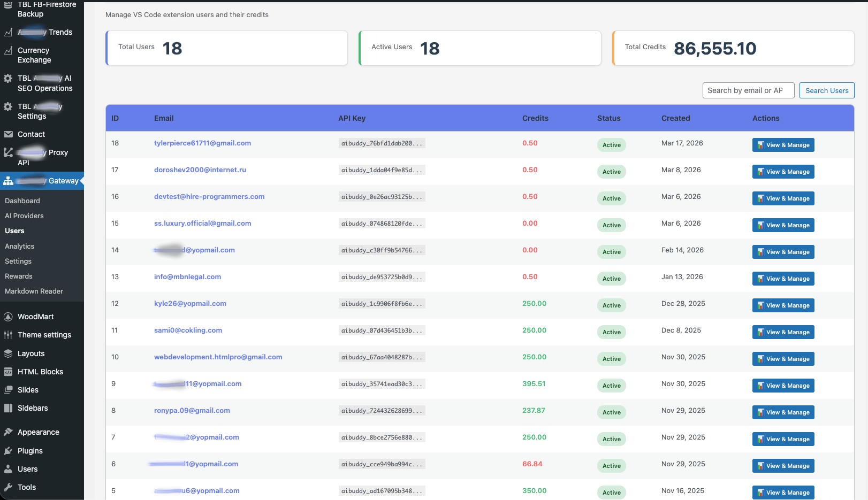Click the Appearance paintbrush icon
The image size is (868, 500).
(x=8, y=432)
